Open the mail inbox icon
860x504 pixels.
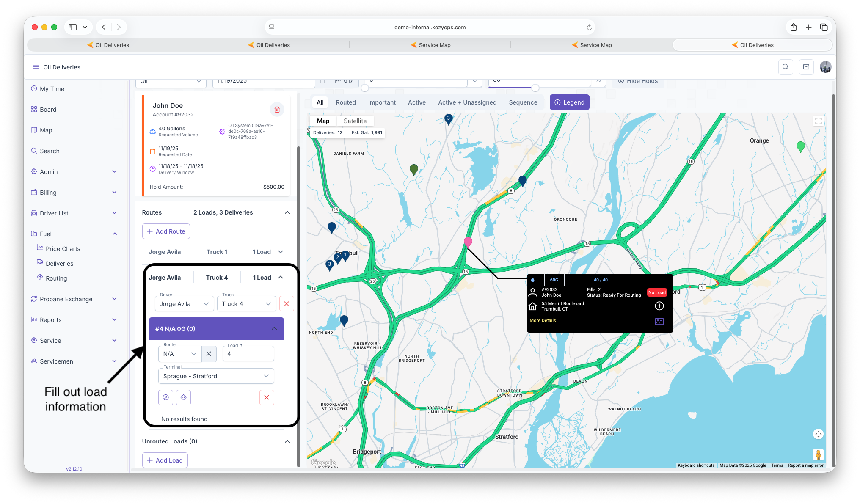806,67
